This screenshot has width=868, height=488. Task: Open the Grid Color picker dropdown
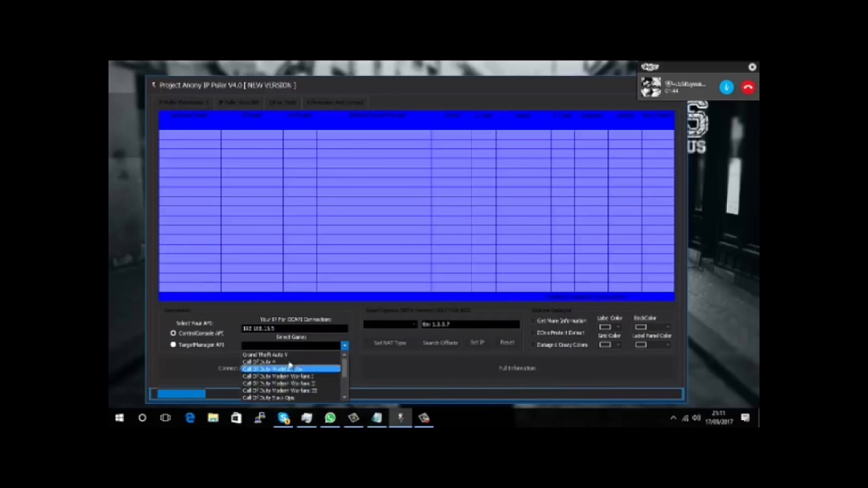coord(610,344)
